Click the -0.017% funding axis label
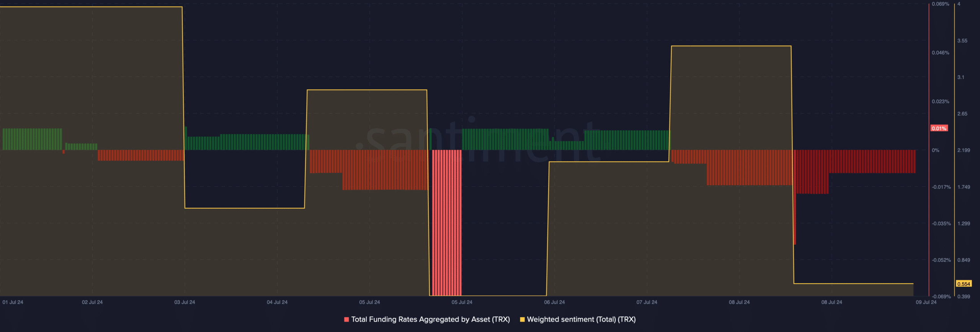 [941, 187]
